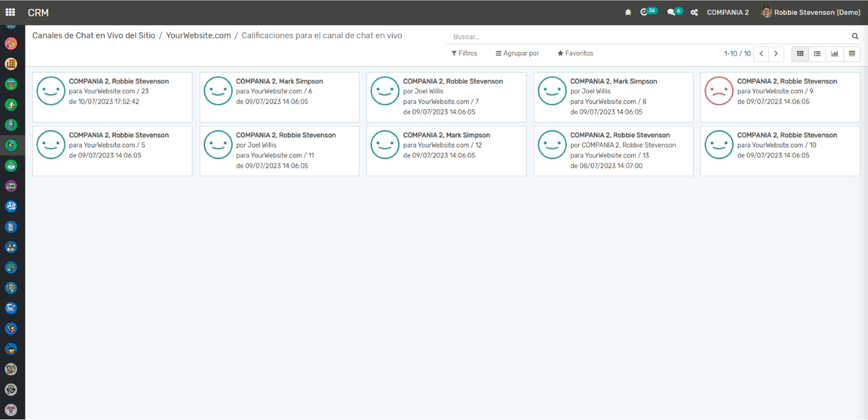Open the COMPANIA 2 company switcher
868x420 pixels.
(727, 12)
